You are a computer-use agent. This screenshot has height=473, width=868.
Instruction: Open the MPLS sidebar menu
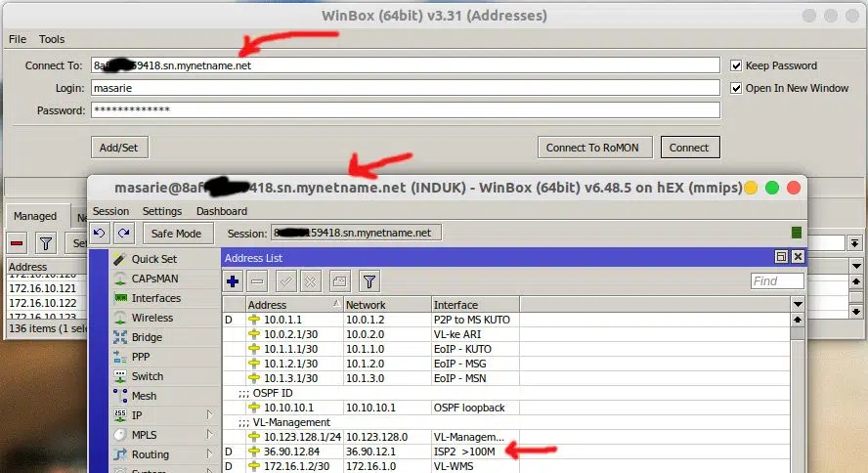pyautogui.click(x=144, y=435)
